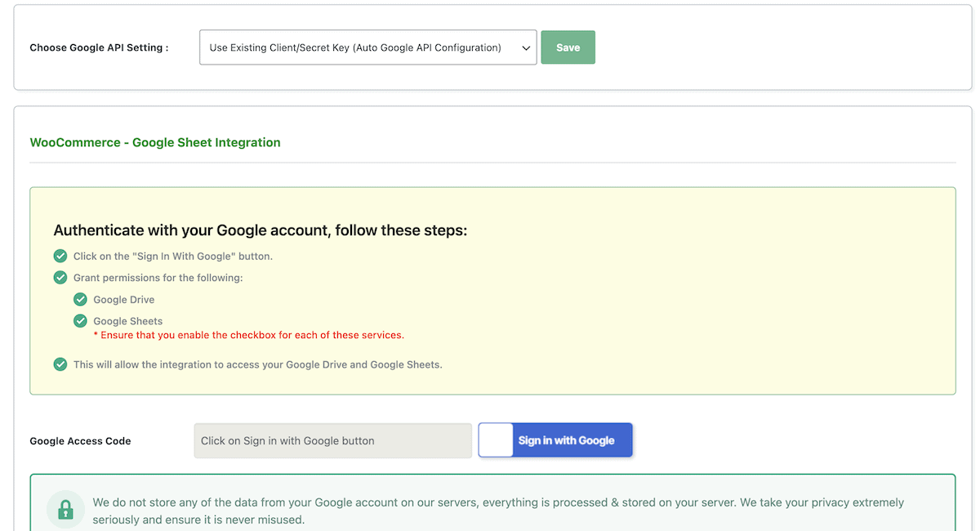Click checkmark beside 'This will allow the integration'
This screenshot has height=531, width=980.
tap(60, 364)
